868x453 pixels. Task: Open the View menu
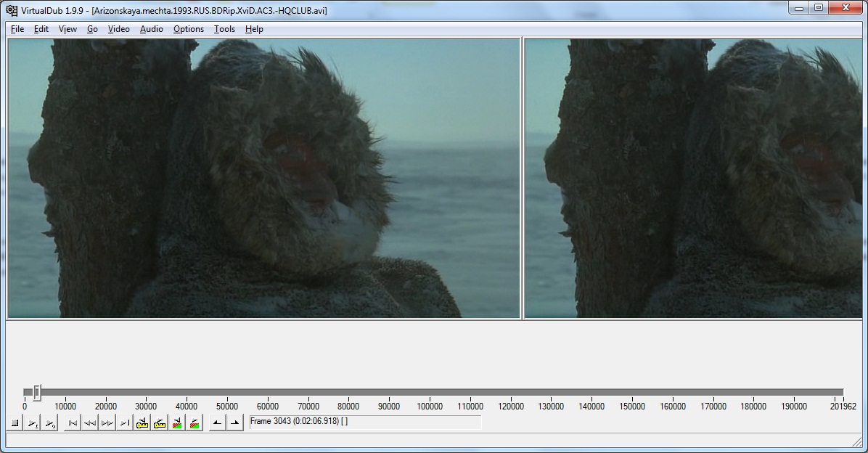(67, 29)
